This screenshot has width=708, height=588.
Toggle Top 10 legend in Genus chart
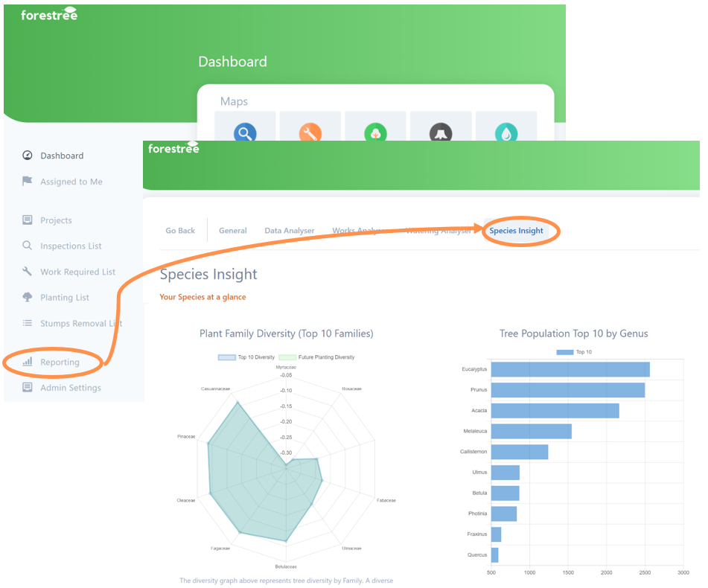[574, 352]
